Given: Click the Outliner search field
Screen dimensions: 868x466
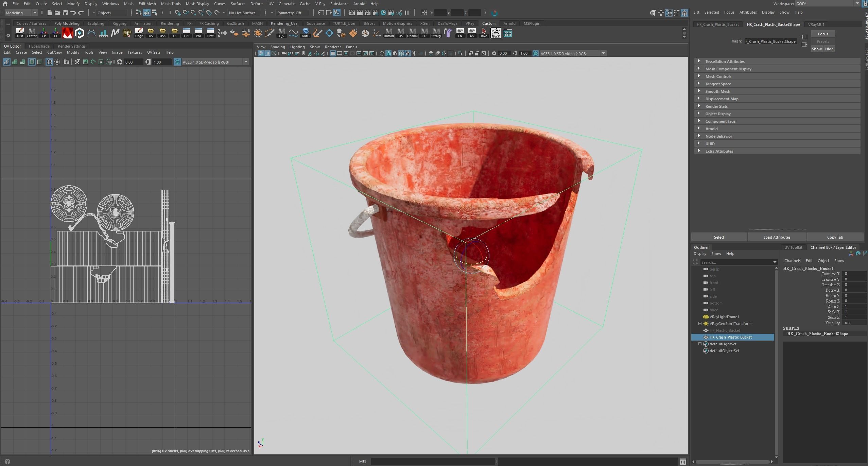Looking at the screenshot, I should [x=739, y=262].
